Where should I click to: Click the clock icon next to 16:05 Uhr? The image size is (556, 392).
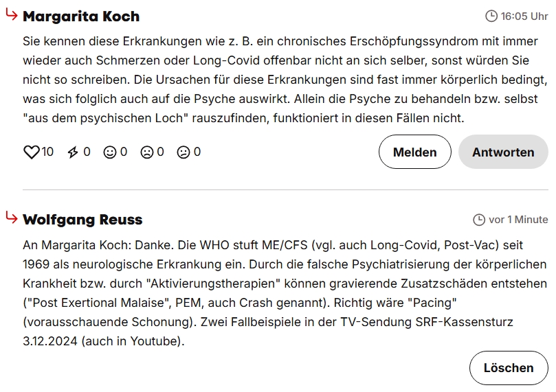pyautogui.click(x=491, y=16)
